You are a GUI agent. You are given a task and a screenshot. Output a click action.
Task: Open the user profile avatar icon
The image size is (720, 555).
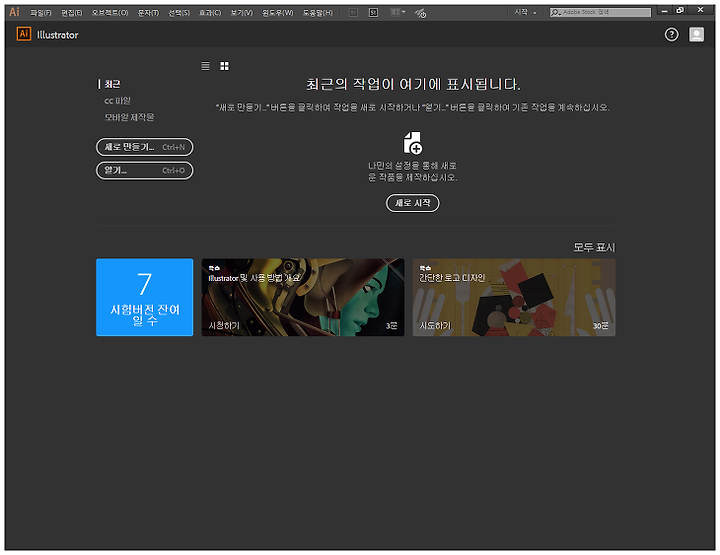696,34
